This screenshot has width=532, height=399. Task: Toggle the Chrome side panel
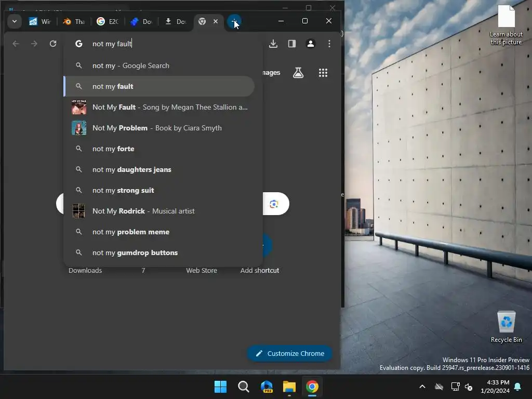click(x=292, y=44)
